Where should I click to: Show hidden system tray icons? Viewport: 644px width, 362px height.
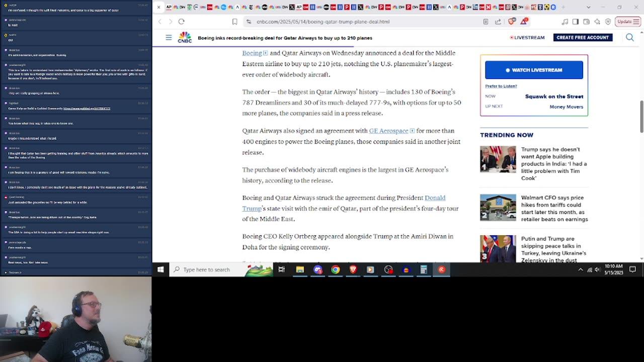pos(581,269)
